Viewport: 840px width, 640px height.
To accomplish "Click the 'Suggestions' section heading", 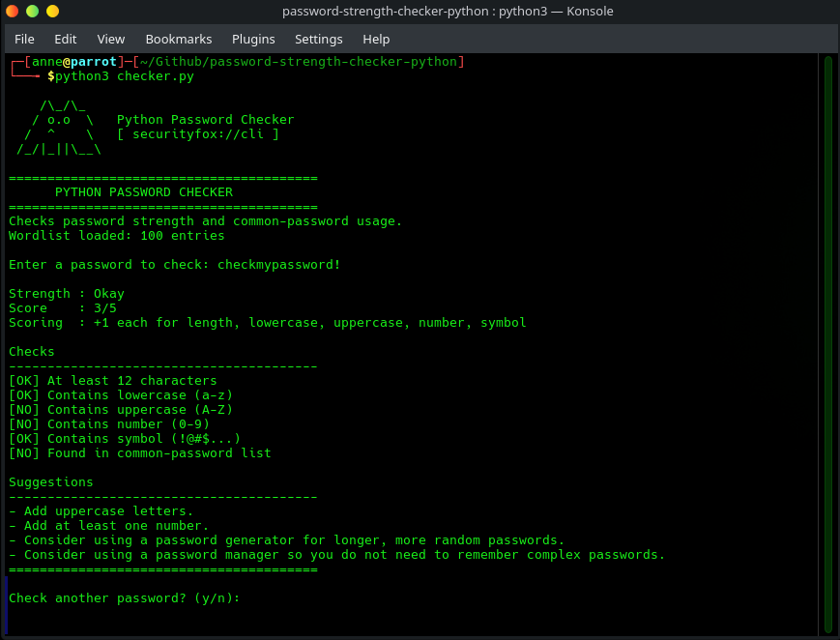I will [x=51, y=481].
